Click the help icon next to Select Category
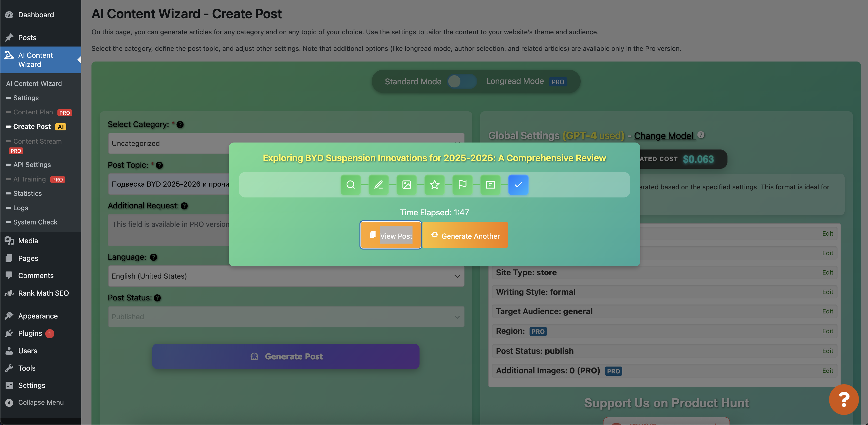Viewport: 868px width, 425px height. point(180,124)
